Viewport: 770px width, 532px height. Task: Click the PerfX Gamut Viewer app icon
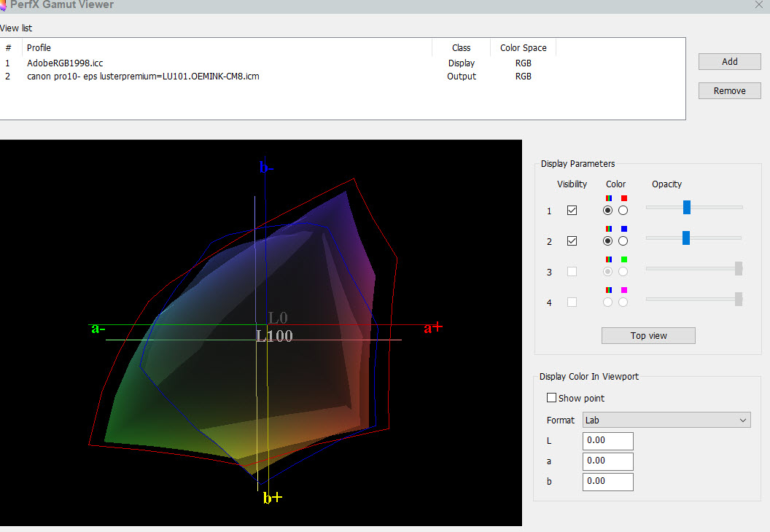[4, 4]
